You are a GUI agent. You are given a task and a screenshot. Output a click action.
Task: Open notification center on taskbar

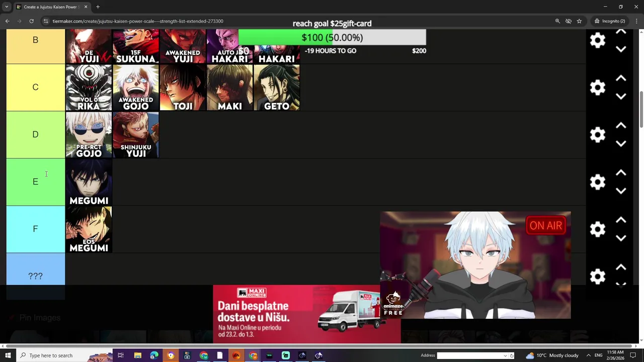(633, 355)
